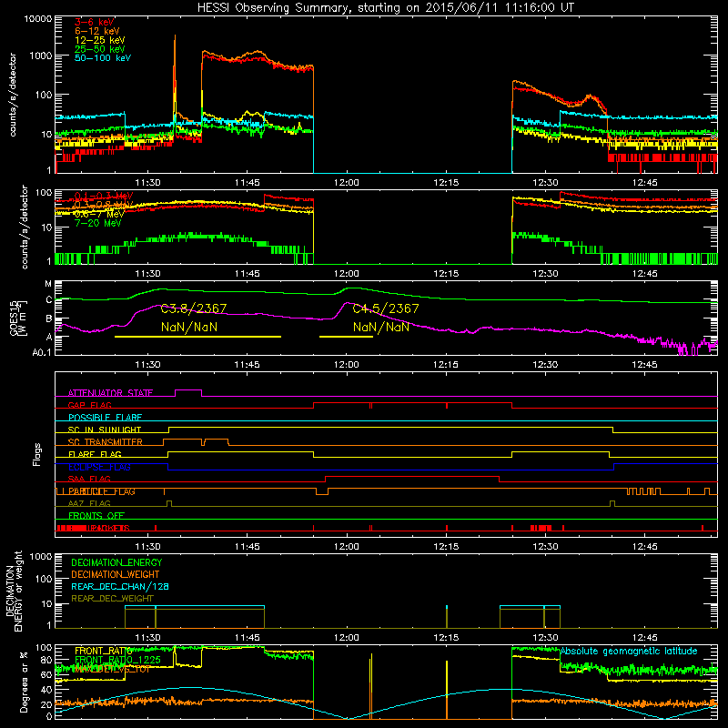Select the 50-100 keV legend label
This screenshot has width=728, height=728.
(103, 58)
